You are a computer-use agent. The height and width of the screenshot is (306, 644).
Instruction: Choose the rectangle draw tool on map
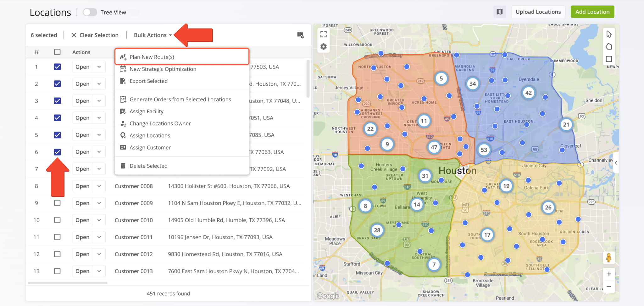(x=609, y=59)
